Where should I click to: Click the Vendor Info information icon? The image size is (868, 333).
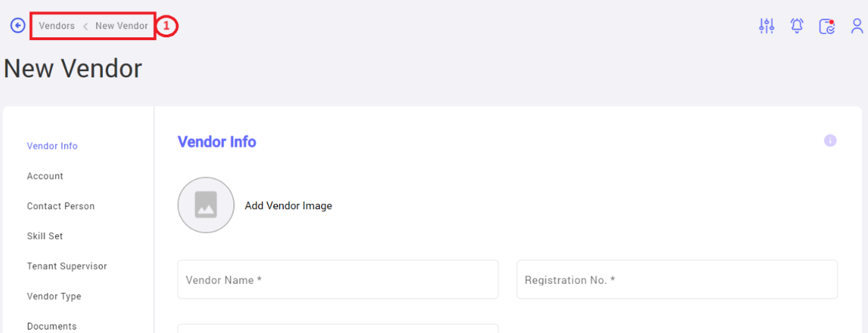[830, 141]
